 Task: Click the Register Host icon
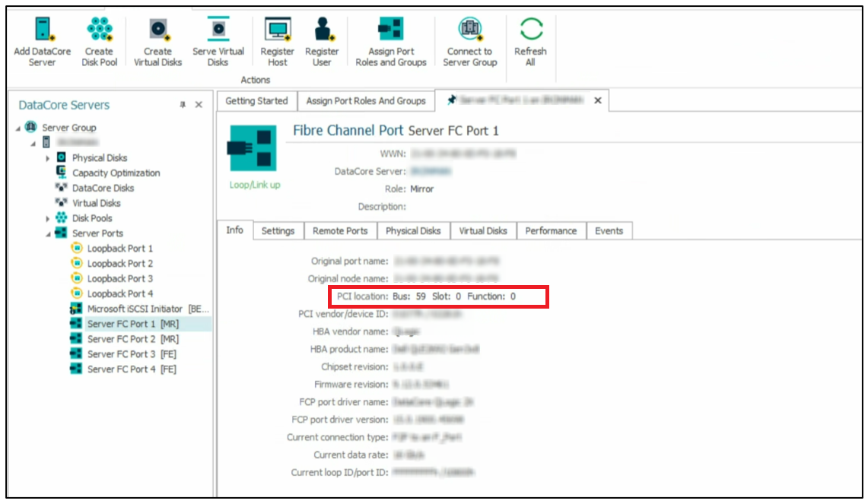278,30
